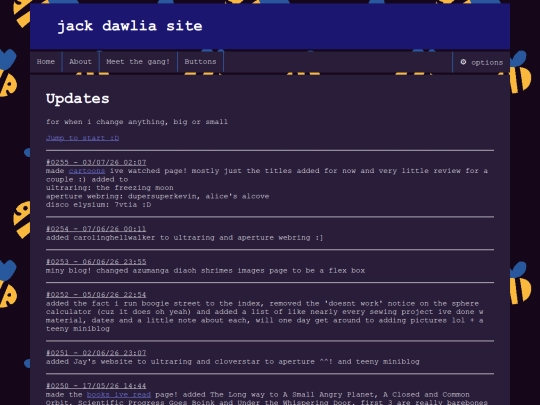
Task: Go to the About page
Action: (81, 62)
